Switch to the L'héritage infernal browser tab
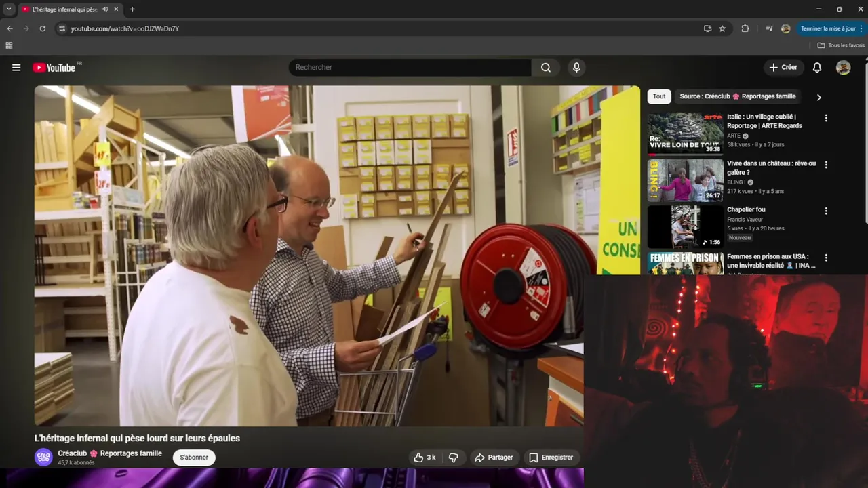This screenshot has width=868, height=488. pyautogui.click(x=64, y=9)
